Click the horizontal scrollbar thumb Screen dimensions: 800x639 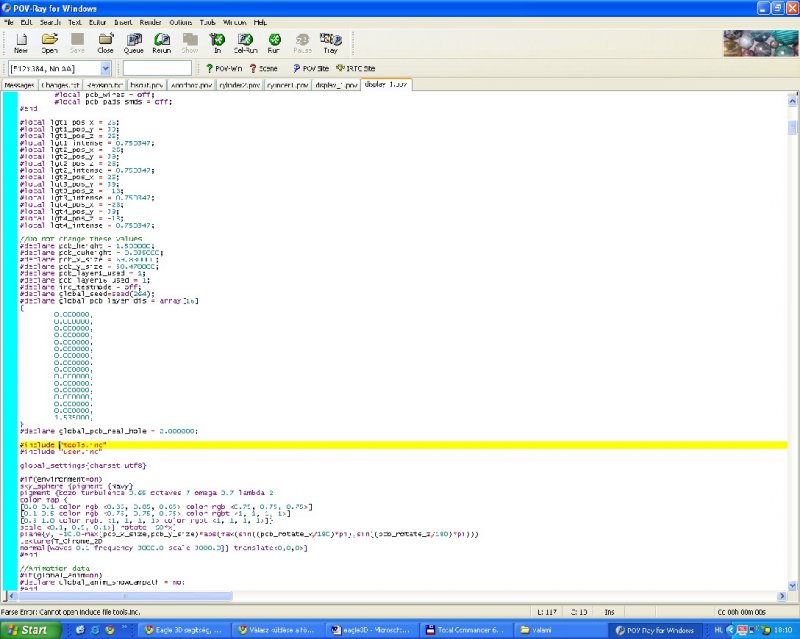[125, 596]
